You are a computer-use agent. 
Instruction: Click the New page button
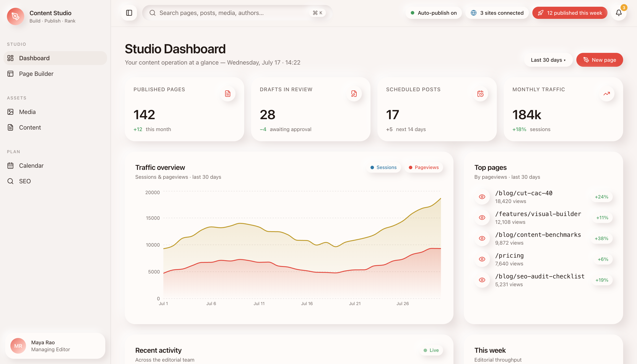pos(600,60)
